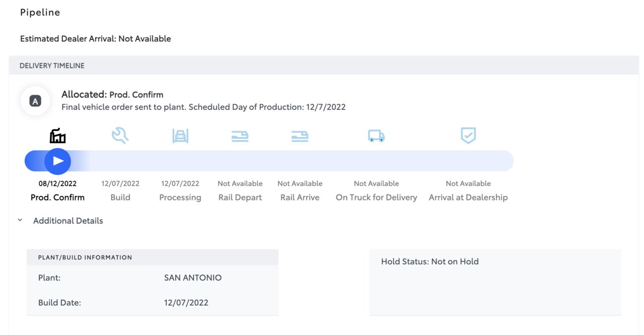
Task: Click the shield checkmark dealership arrival icon
Action: click(468, 136)
